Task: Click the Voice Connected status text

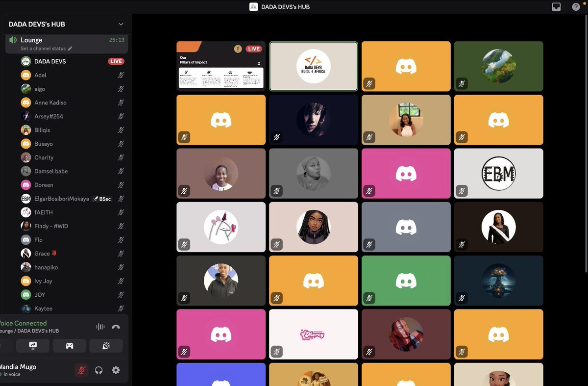Action: [x=23, y=323]
